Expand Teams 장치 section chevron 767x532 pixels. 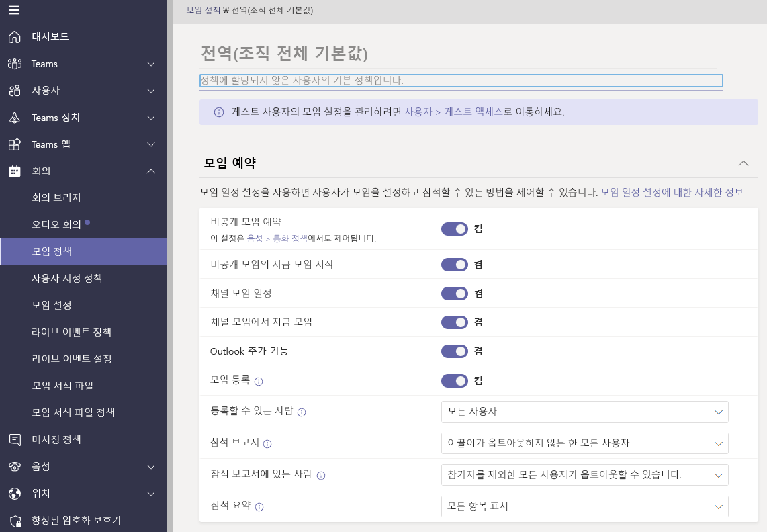click(x=151, y=118)
